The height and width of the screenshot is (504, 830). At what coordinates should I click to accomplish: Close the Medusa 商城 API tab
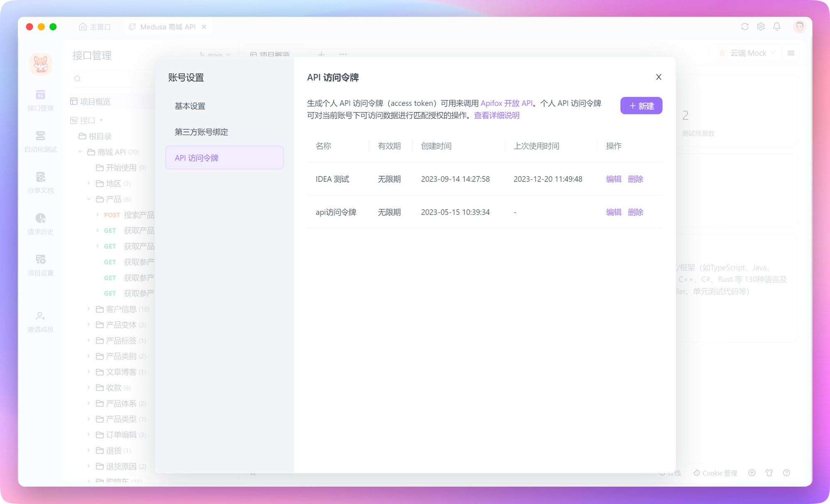point(204,27)
